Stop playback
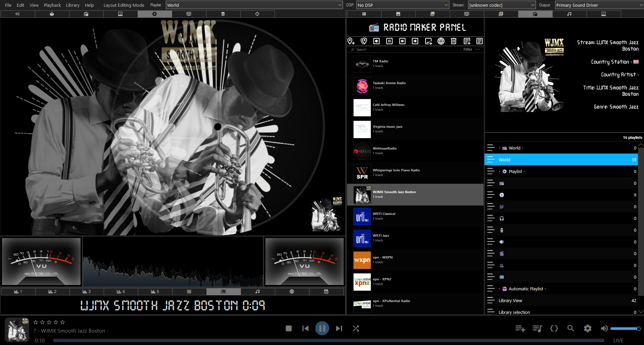The height and width of the screenshot is (345, 644). tap(289, 329)
